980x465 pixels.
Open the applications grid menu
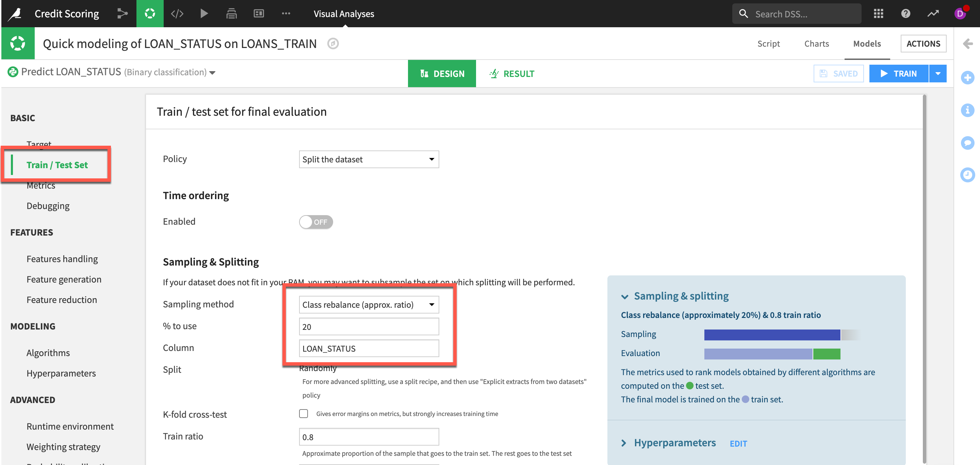(878, 14)
